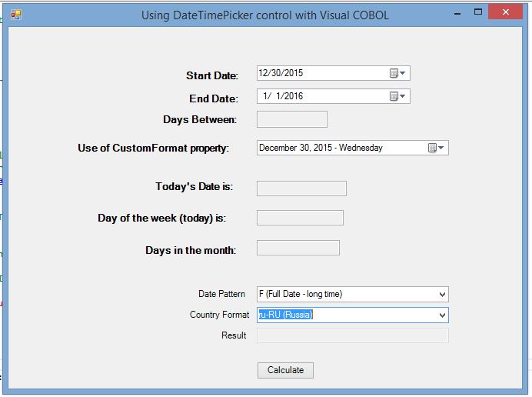Open the Start Date calendar picker
Viewport: 532px width, 397px height.
point(398,73)
